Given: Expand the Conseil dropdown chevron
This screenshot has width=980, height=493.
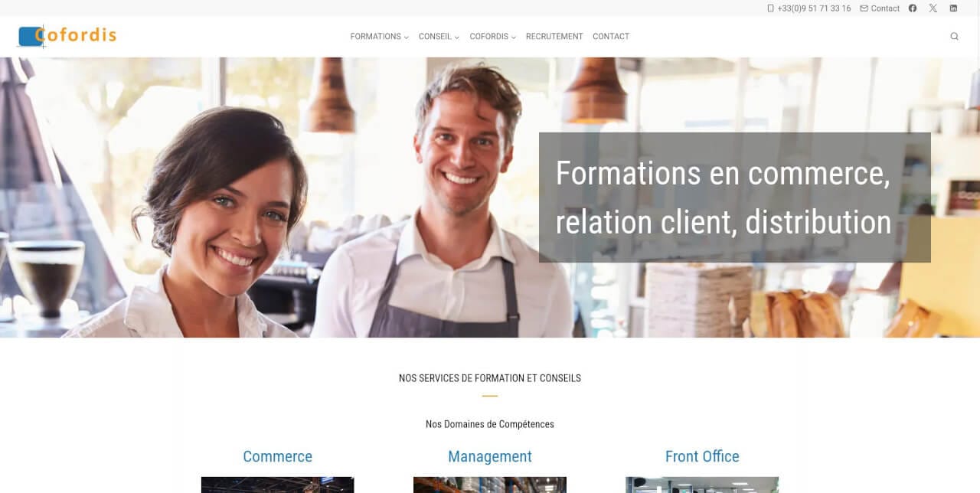Looking at the screenshot, I should coord(457,37).
